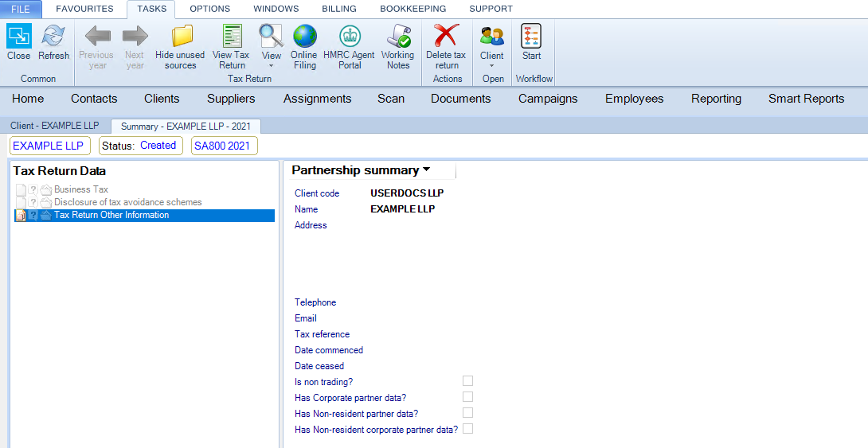Open the BILLING ribbon tab
The image size is (868, 448).
339,9
